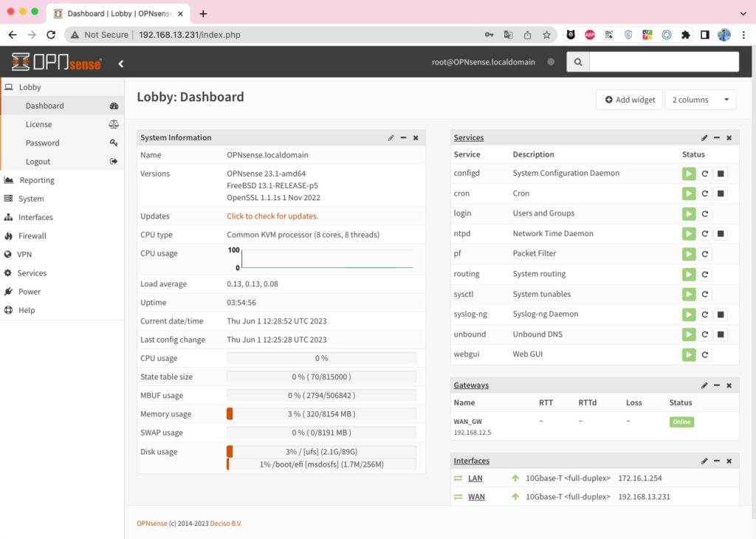Edit the System Information widget
The image size is (756, 539).
tap(391, 138)
